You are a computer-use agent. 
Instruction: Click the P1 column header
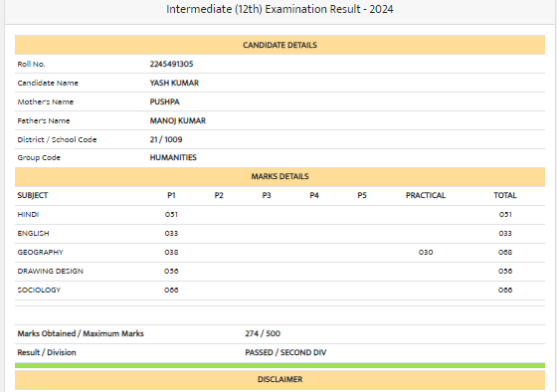click(171, 195)
